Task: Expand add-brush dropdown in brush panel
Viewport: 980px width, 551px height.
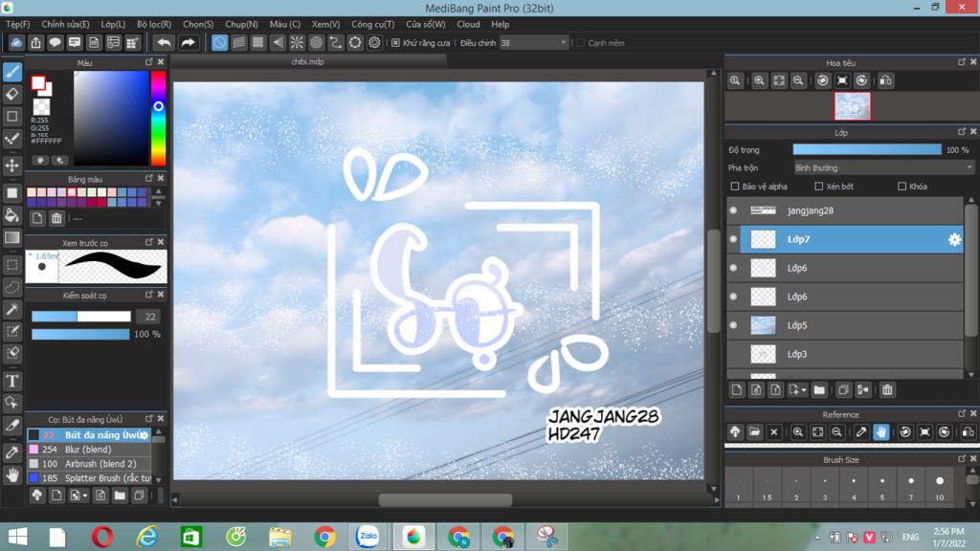Action: 85,496
